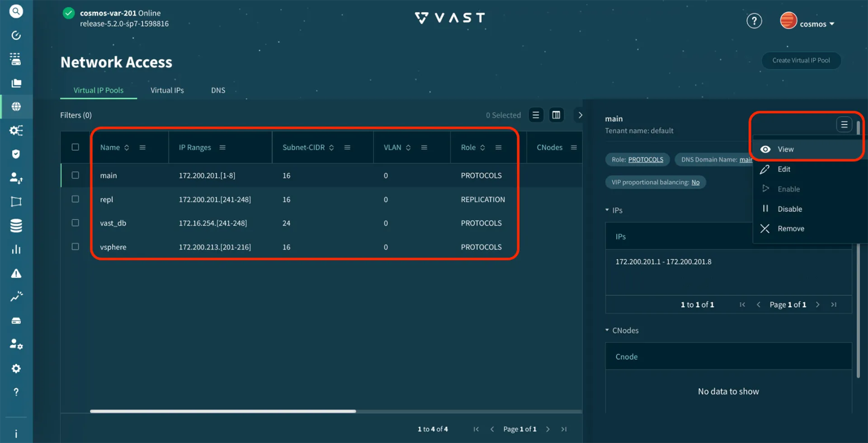Viewport: 868px width, 443px height.
Task: Click the VIP proportional balancing tag
Action: click(x=656, y=182)
